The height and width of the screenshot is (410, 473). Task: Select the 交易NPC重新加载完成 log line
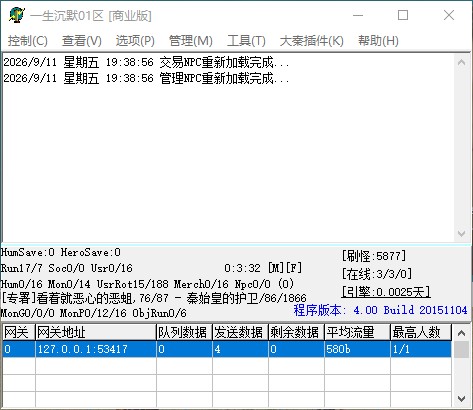tap(146, 62)
